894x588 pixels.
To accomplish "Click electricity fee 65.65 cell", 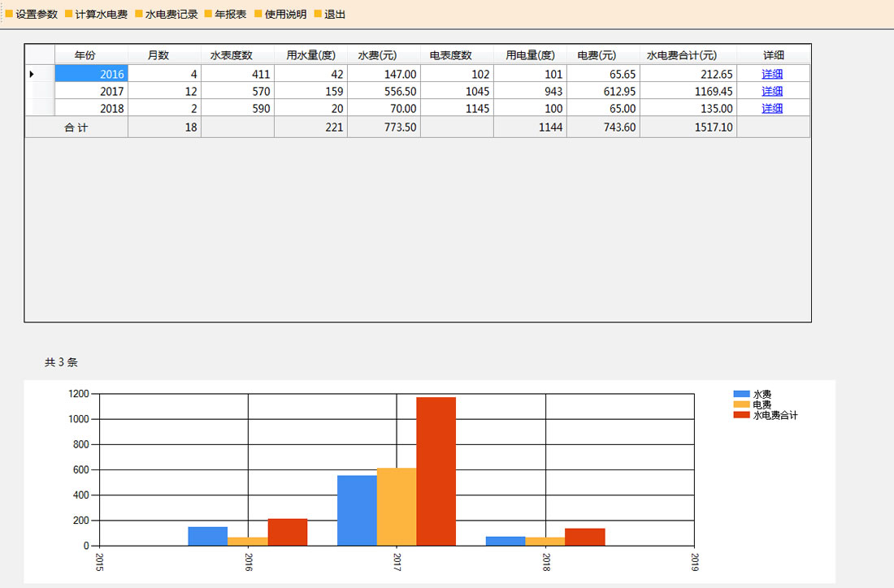I will [603, 74].
